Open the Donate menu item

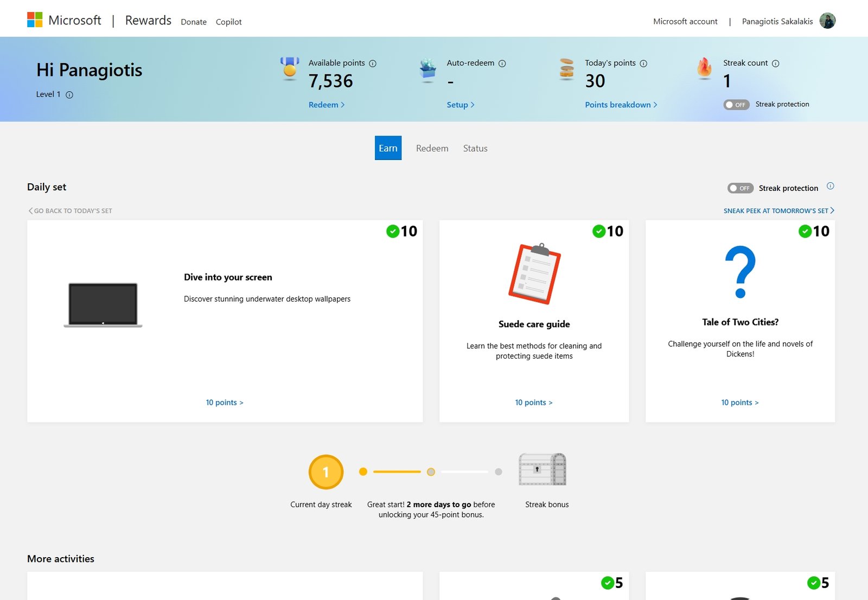point(194,22)
